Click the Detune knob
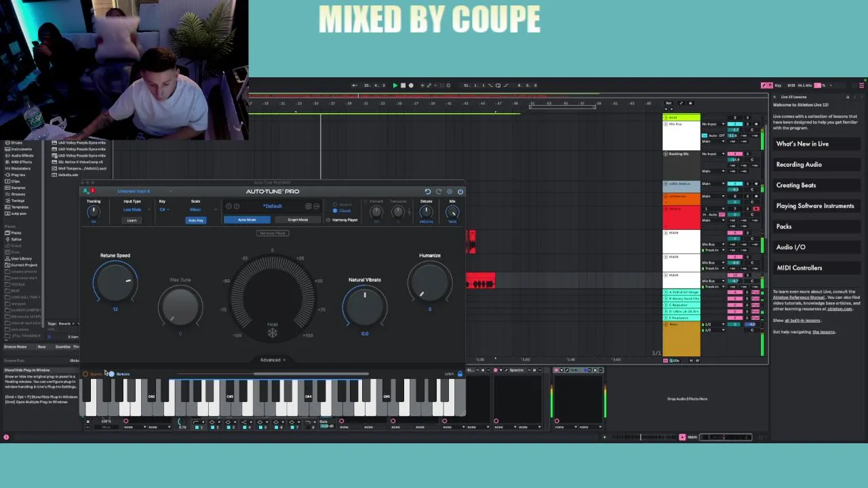The image size is (868, 488). pos(426,212)
